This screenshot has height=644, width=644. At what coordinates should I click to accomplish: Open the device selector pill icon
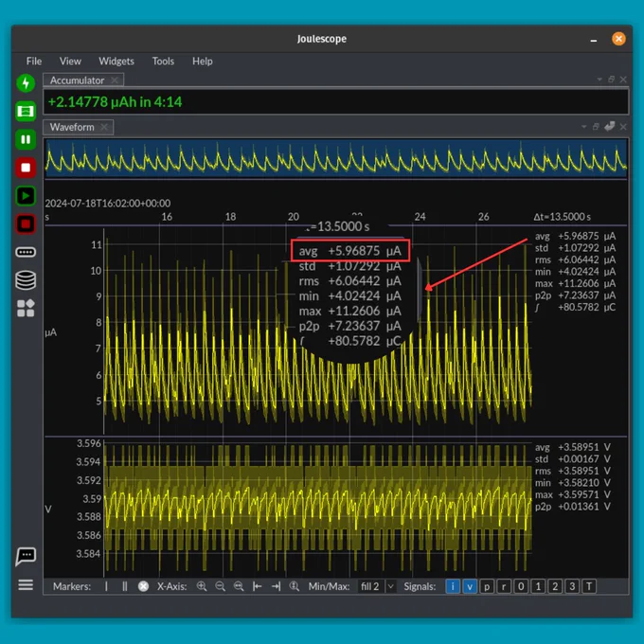coord(26,252)
